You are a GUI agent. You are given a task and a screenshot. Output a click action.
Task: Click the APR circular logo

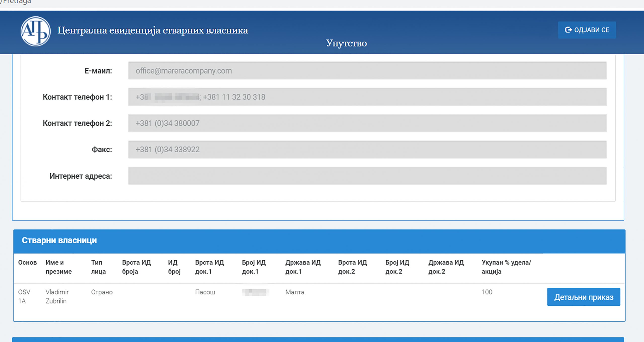click(x=35, y=31)
